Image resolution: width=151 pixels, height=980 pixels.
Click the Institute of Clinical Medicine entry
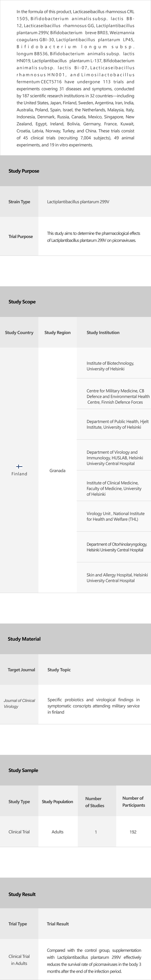click(x=114, y=488)
